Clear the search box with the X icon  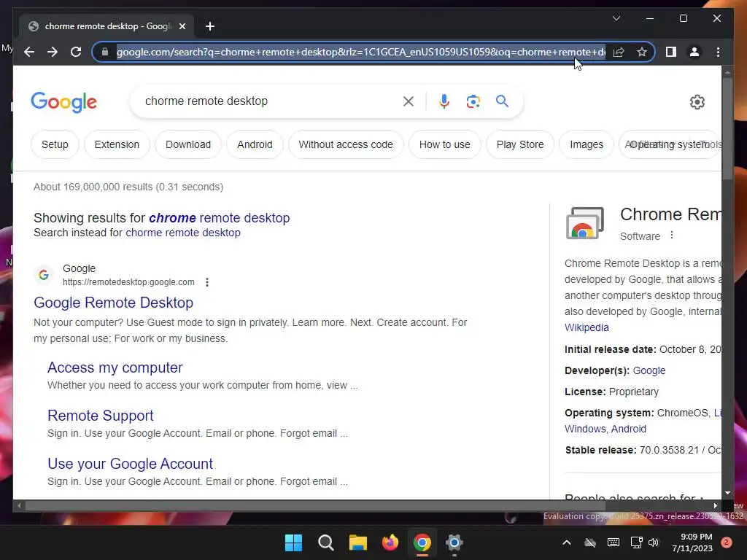click(x=409, y=101)
